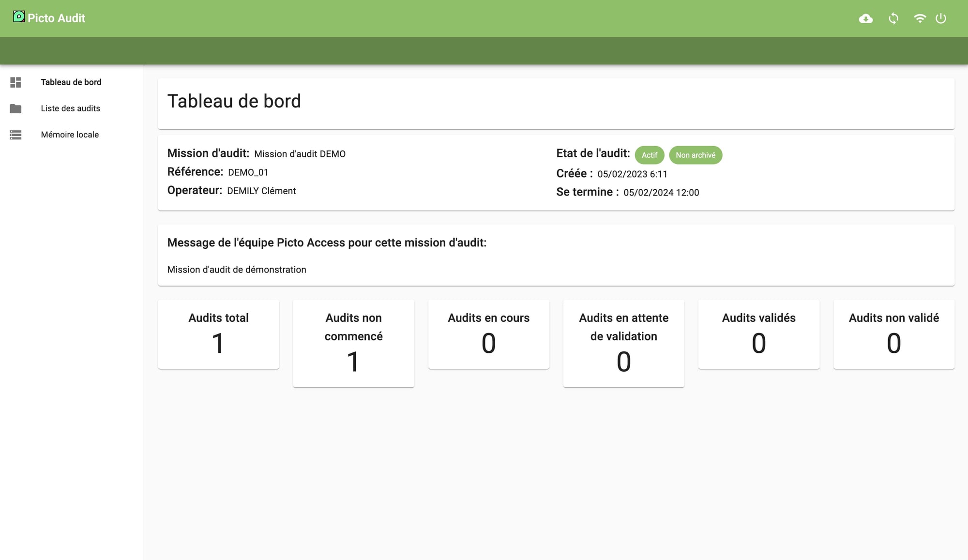The width and height of the screenshot is (968, 560).
Task: Go to Mémoire locale menu item
Action: 70,135
